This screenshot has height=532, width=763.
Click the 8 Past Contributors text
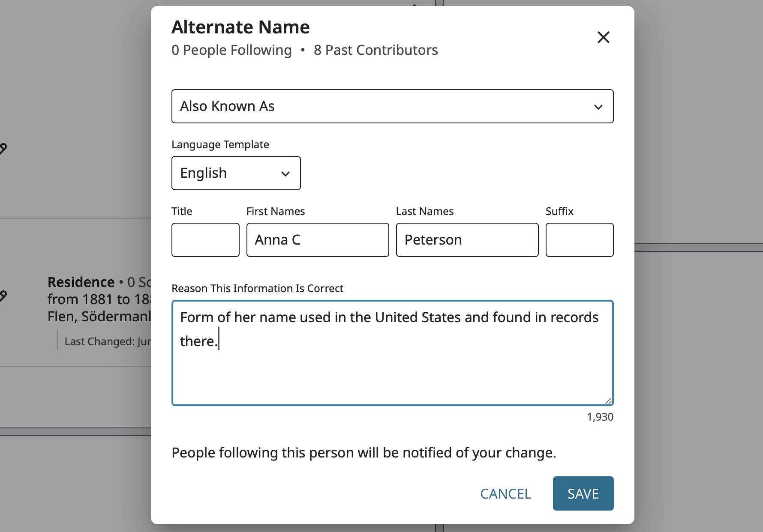[375, 50]
